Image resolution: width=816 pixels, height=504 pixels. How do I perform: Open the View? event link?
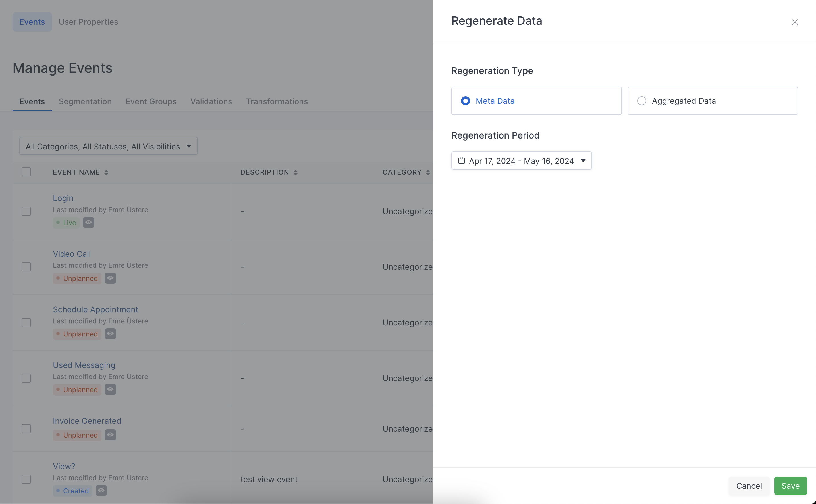[64, 466]
